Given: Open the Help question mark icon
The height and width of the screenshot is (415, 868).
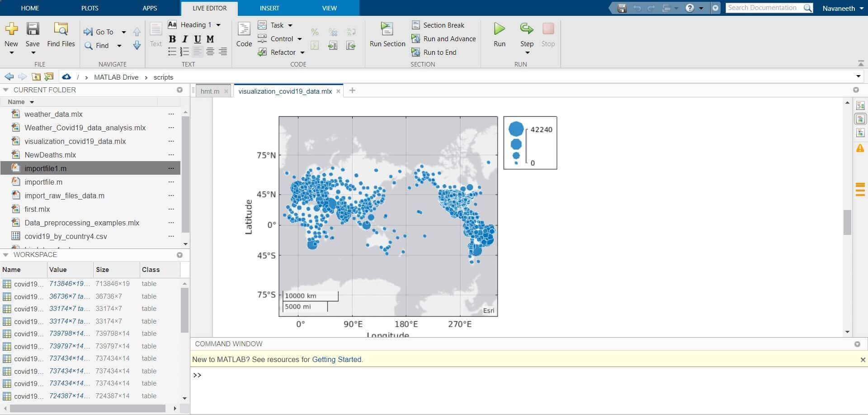Looking at the screenshot, I should (689, 8).
